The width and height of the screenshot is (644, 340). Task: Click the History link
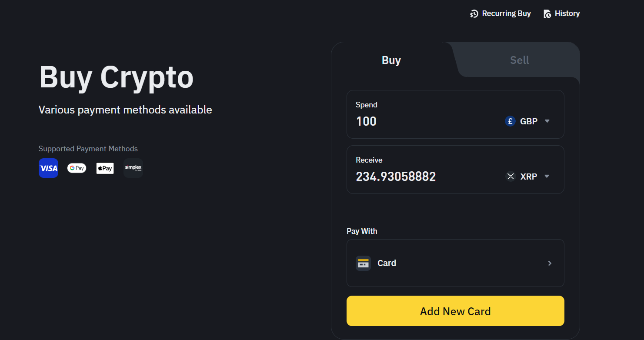567,13
